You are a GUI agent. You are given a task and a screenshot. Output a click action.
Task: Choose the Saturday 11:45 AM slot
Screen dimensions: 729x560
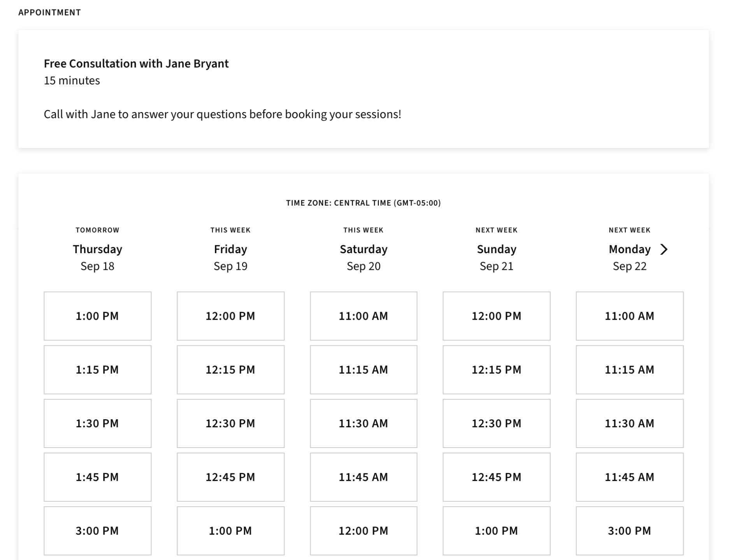tap(363, 477)
